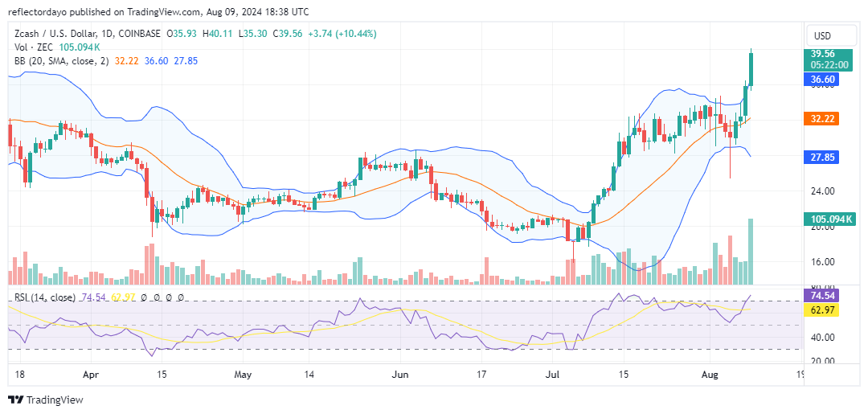Click the publisher text reflectordayo header
This screenshot has height=414, width=868.
(x=38, y=11)
